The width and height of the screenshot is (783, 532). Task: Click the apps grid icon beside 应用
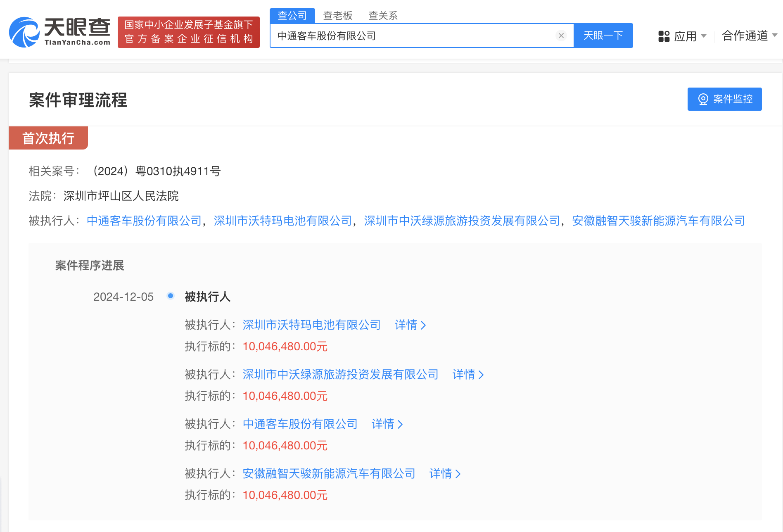point(664,36)
